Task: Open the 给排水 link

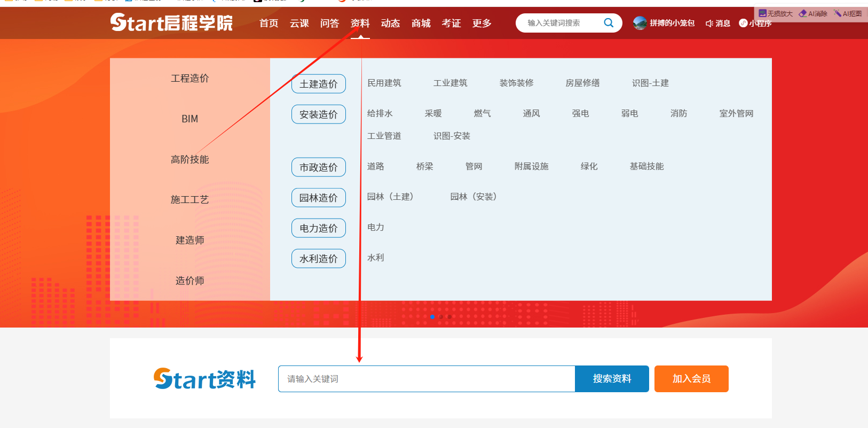Action: click(380, 113)
